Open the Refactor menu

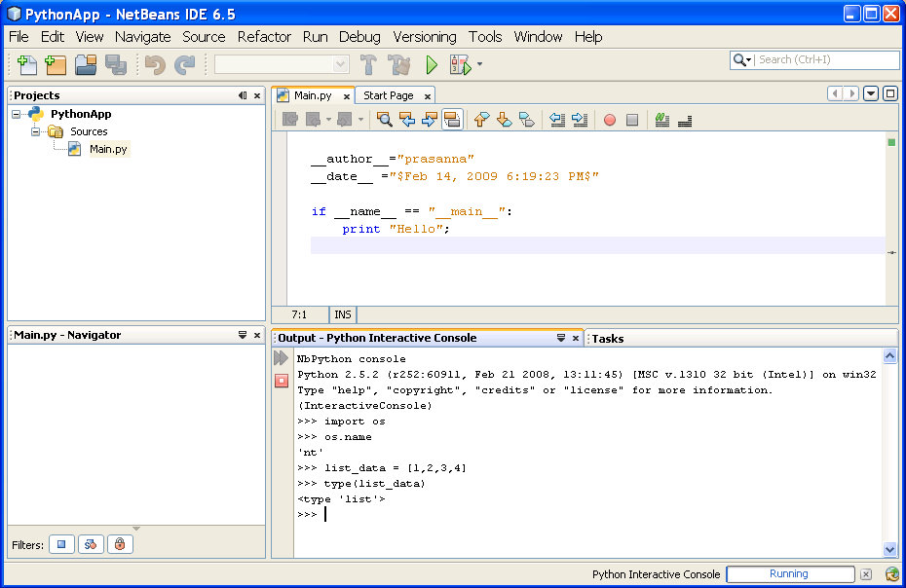coord(264,36)
